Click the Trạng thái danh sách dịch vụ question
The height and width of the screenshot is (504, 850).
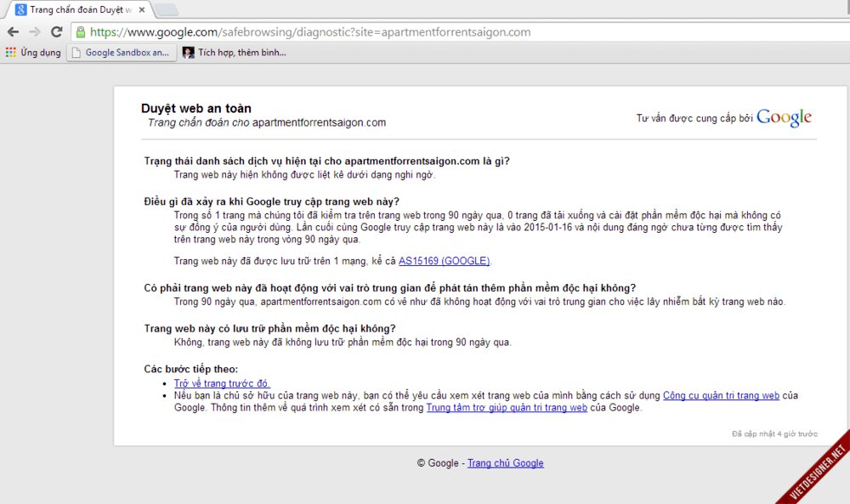click(x=327, y=161)
